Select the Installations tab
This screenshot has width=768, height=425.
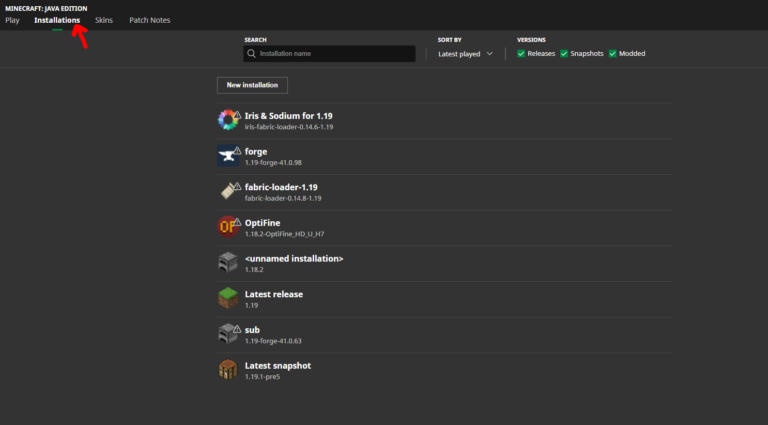57,20
